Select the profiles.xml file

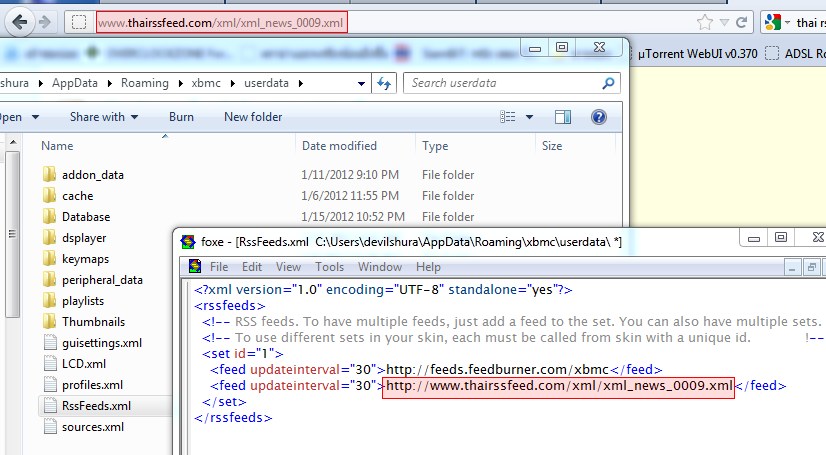[92, 385]
